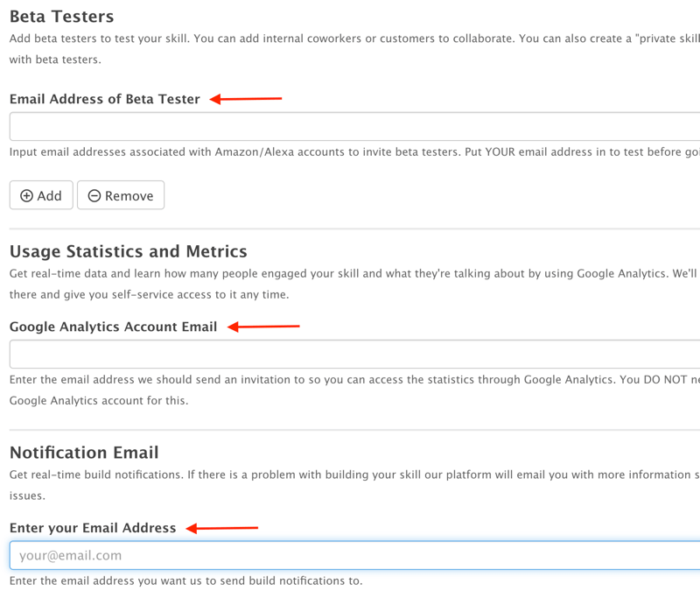Click the 'Enter the email address you want us' hint
The image size is (700, 598).
185,580
